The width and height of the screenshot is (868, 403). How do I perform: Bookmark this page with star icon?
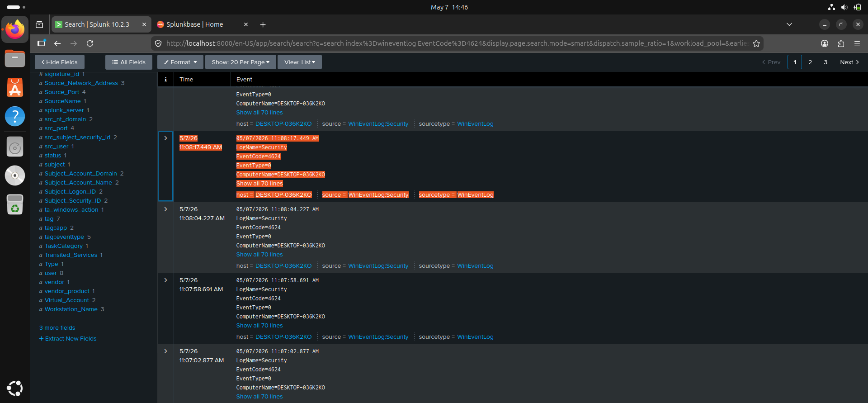[756, 43]
